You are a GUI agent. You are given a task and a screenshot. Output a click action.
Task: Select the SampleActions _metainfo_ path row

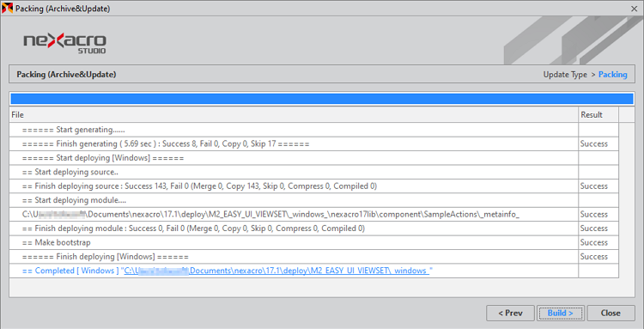pos(314,214)
